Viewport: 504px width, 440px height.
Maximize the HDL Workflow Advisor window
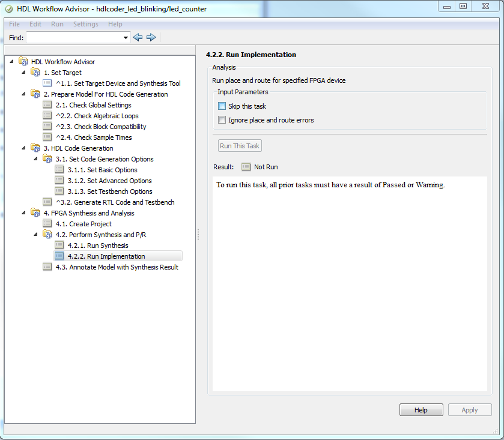[x=463, y=6]
